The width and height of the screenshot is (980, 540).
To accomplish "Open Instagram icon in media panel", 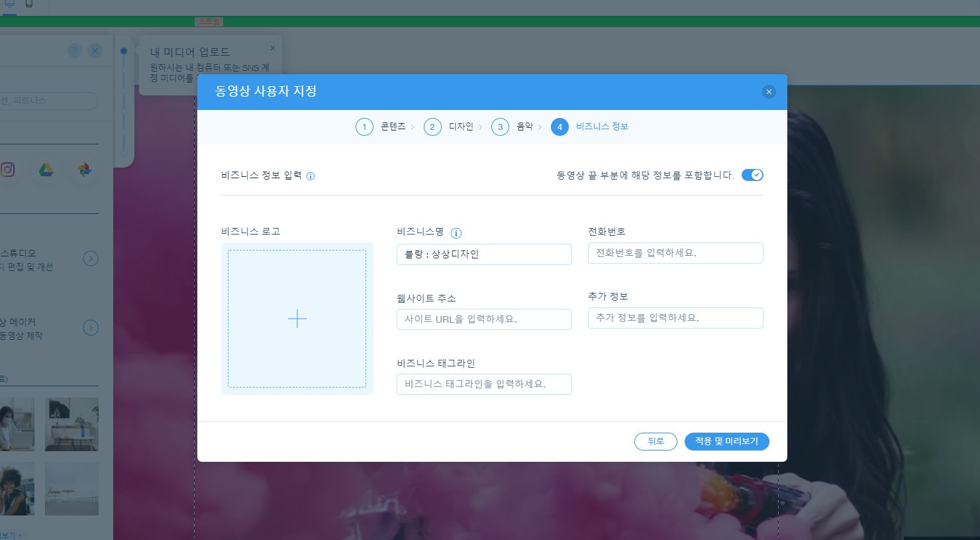I will [7, 170].
